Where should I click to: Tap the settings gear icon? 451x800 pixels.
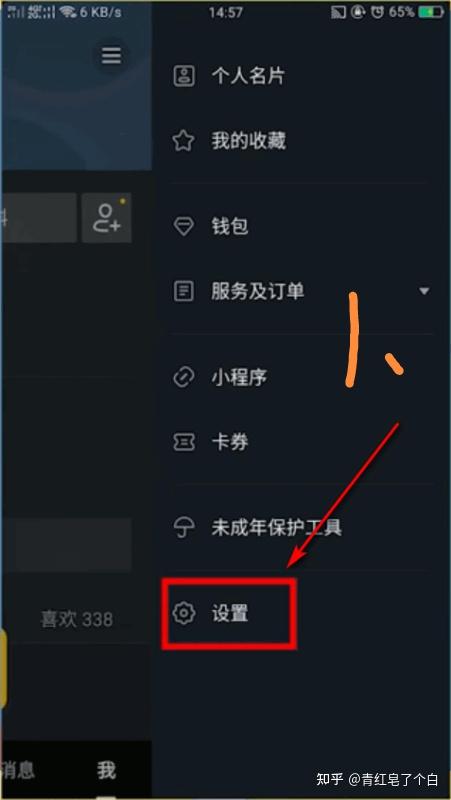[x=183, y=613]
